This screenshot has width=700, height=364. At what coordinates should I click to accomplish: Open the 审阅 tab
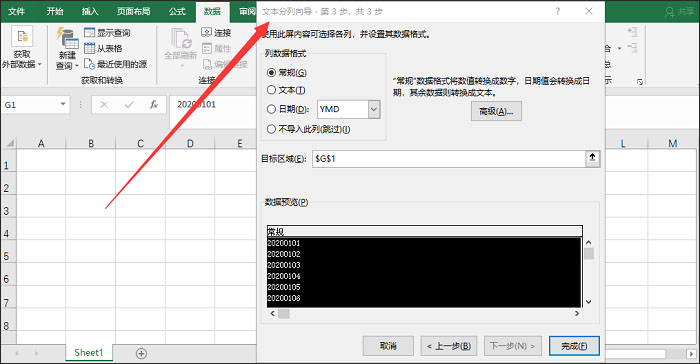pyautogui.click(x=247, y=11)
